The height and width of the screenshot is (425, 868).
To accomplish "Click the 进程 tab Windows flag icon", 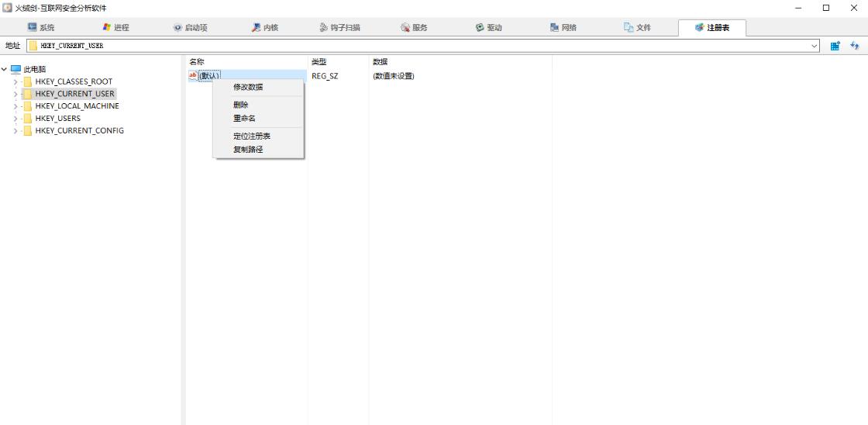I will (x=107, y=27).
